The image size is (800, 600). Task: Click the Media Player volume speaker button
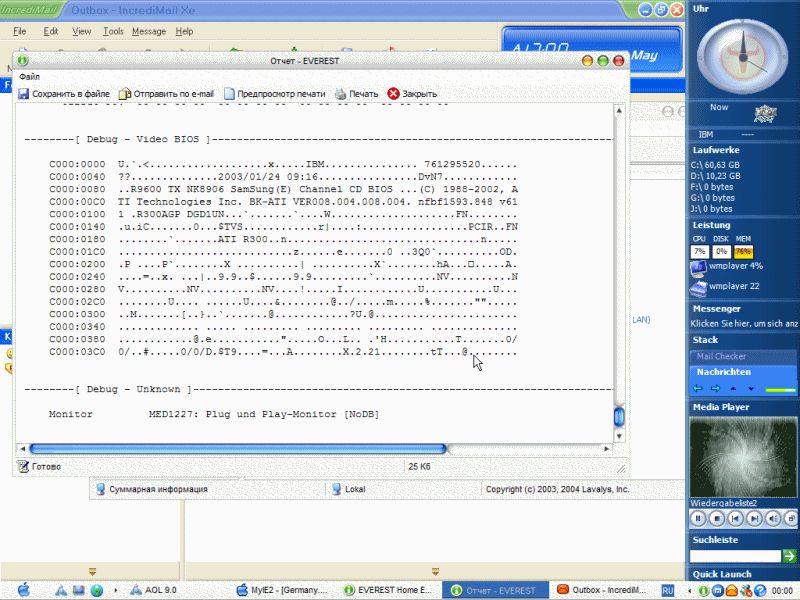click(773, 519)
